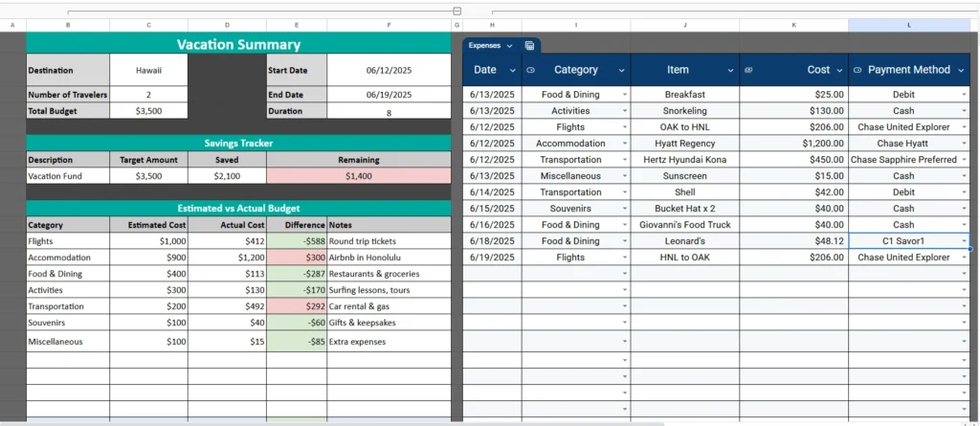Image resolution: width=980 pixels, height=426 pixels.
Task: Select the Hertz Hyundai Kona cost $450.00
Action: 793,160
